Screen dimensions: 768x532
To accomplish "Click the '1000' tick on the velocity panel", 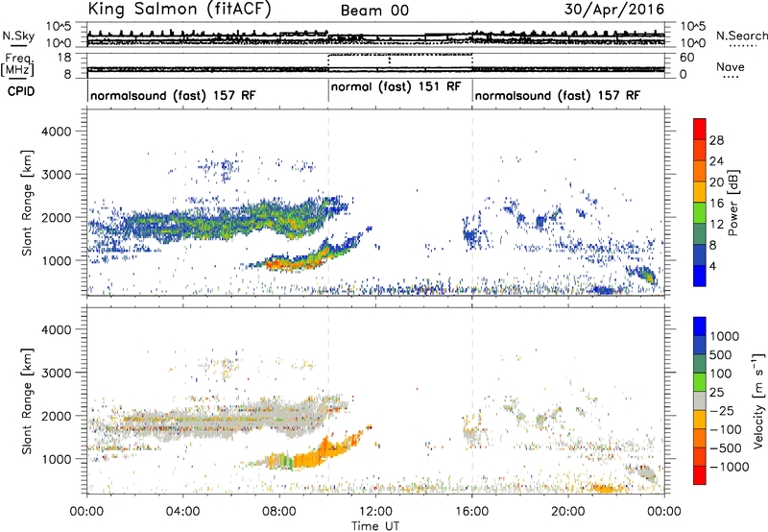I will [56, 459].
